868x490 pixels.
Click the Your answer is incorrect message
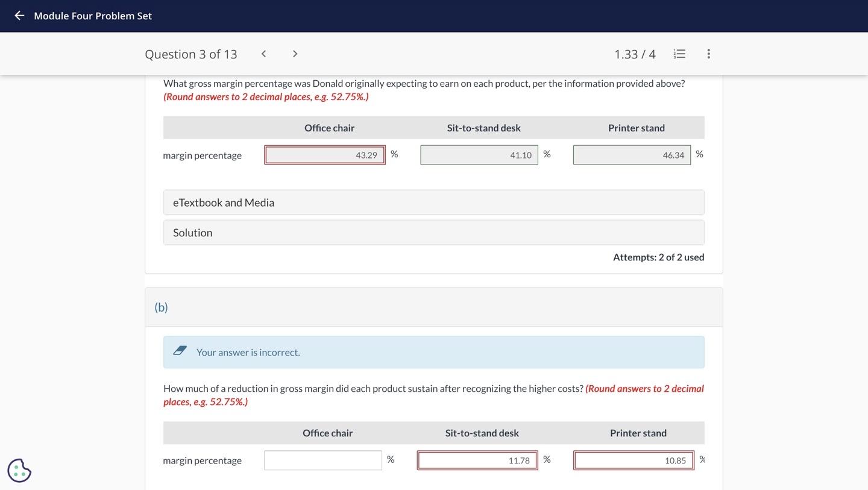pos(248,353)
